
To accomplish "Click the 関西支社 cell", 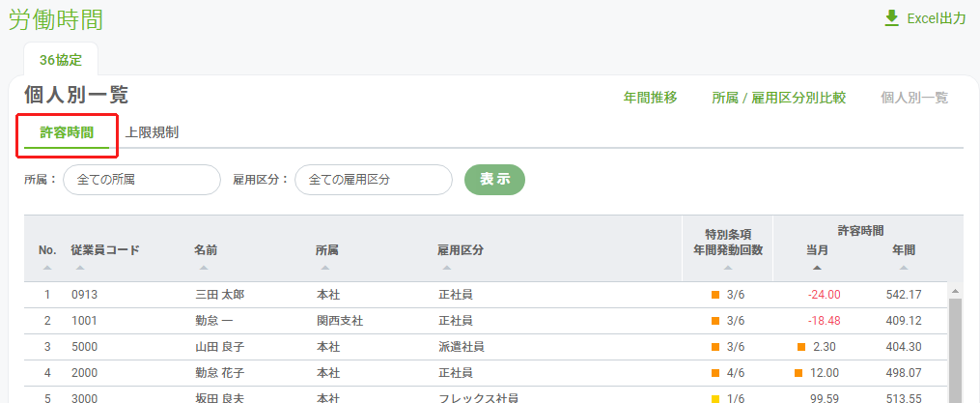I will click(340, 321).
